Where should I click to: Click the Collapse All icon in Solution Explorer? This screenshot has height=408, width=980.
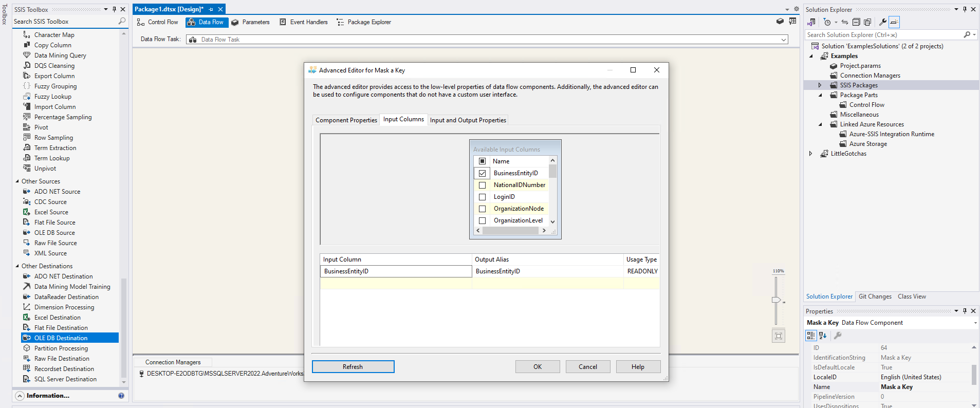(x=856, y=22)
